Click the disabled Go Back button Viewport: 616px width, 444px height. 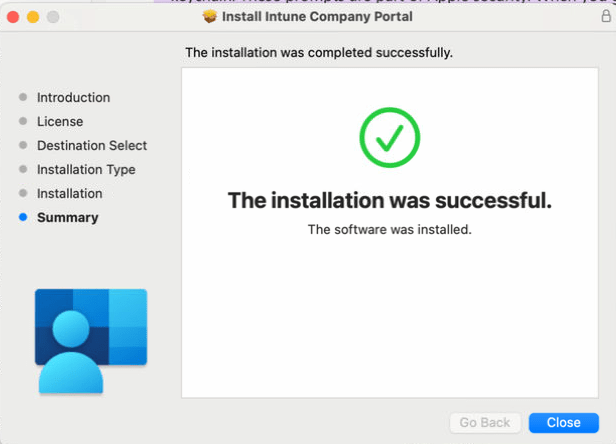click(x=485, y=422)
